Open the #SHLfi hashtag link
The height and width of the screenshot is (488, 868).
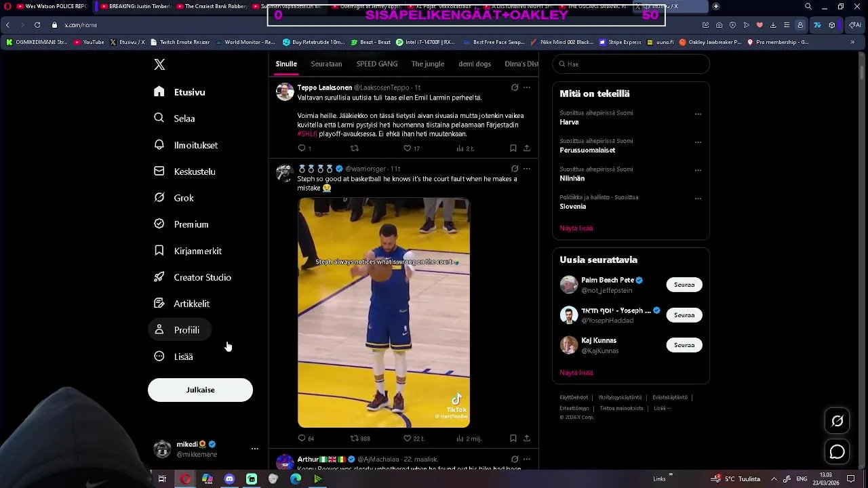(x=307, y=134)
